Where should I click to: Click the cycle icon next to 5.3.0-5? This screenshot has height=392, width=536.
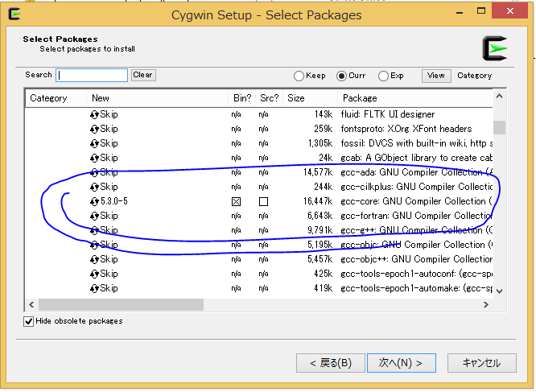[94, 202]
